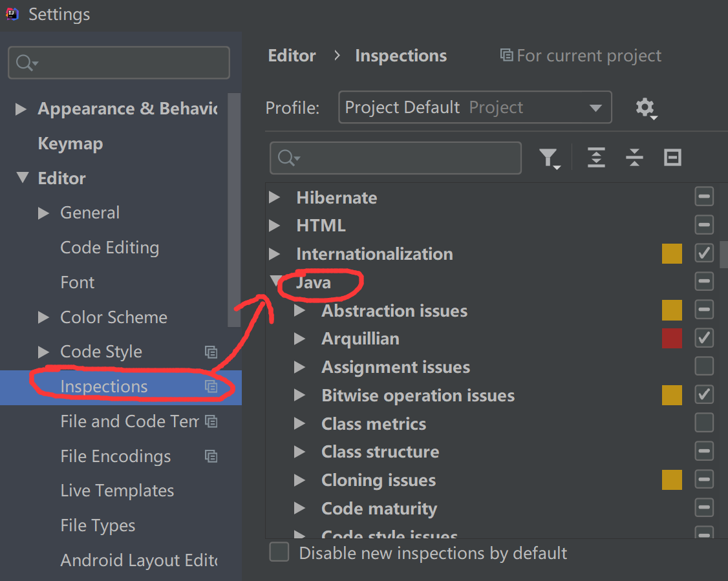Screen dimensions: 728x581
Task: Click Cloning issues yellow severity swatch
Action: tap(672, 480)
